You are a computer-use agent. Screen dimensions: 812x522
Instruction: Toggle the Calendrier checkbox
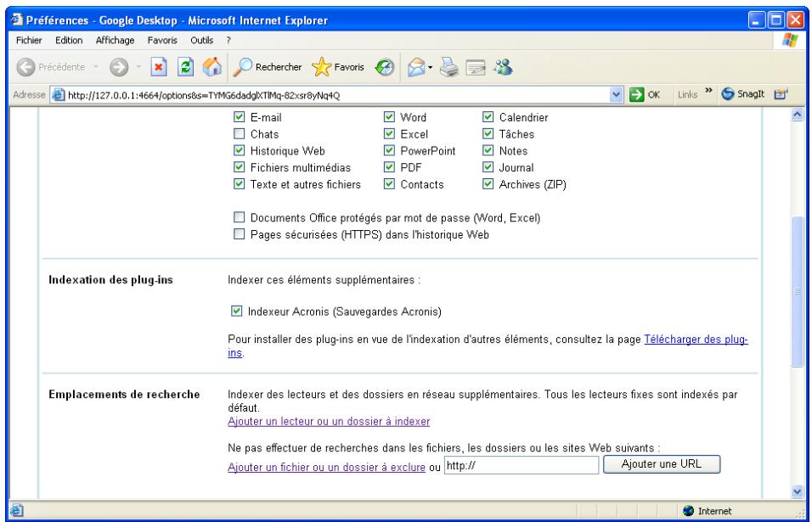click(488, 117)
